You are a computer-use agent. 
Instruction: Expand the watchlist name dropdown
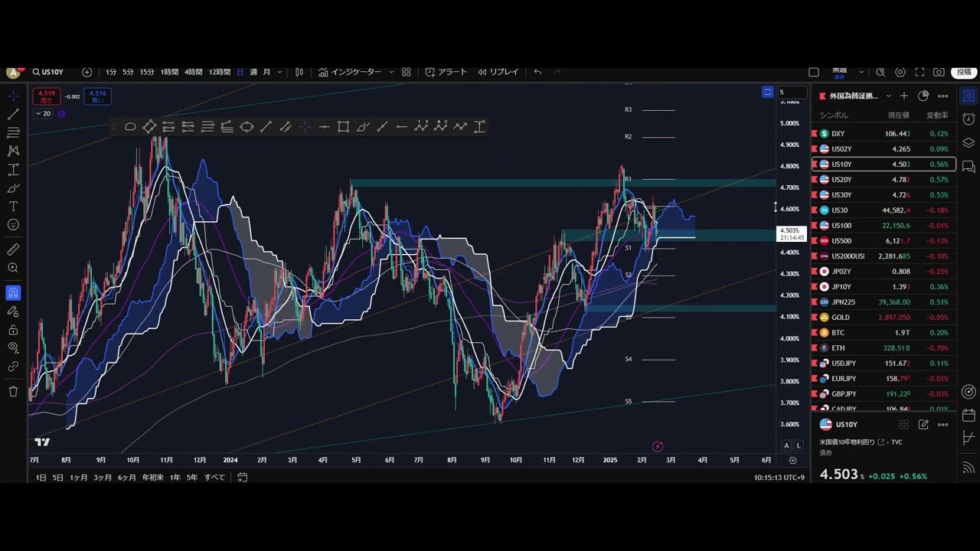pyautogui.click(x=887, y=96)
